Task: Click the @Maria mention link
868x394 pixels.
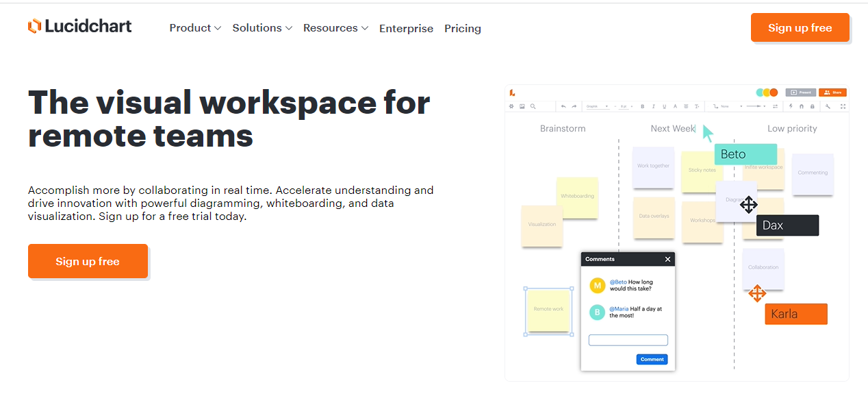Action: click(619, 309)
